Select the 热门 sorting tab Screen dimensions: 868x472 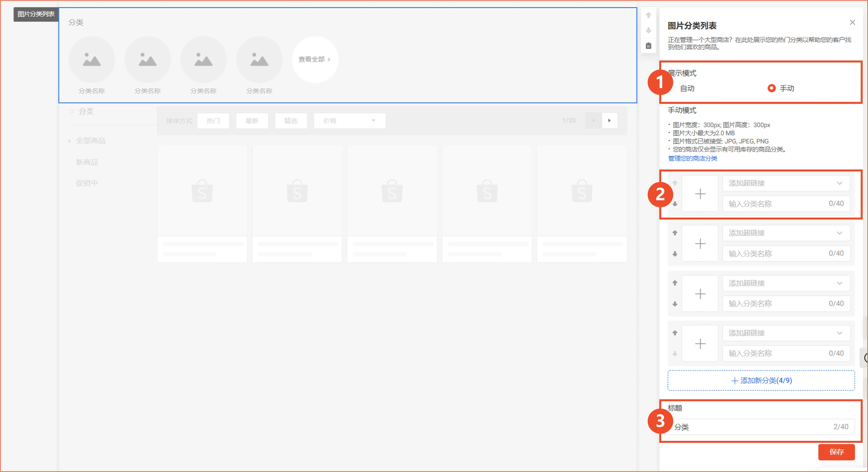(x=213, y=121)
